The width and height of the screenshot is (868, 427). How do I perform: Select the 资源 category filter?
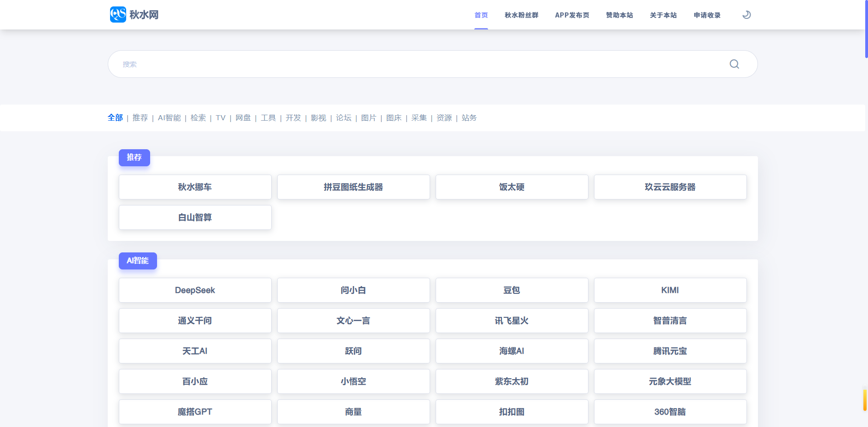[x=444, y=118]
